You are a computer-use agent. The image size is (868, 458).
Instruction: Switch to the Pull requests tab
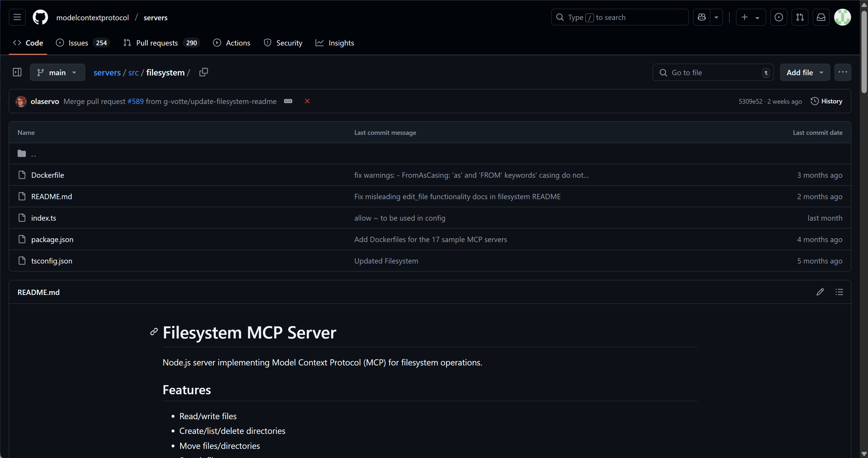pyautogui.click(x=162, y=43)
